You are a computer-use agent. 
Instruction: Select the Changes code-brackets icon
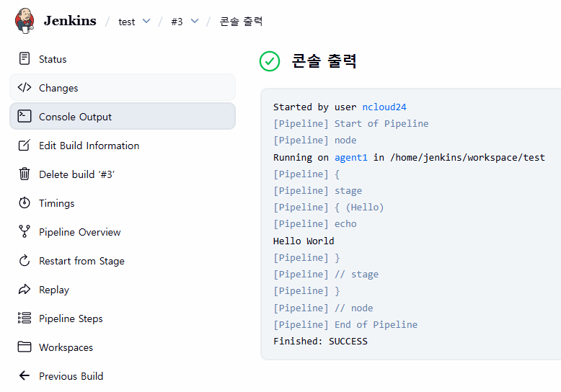point(25,87)
